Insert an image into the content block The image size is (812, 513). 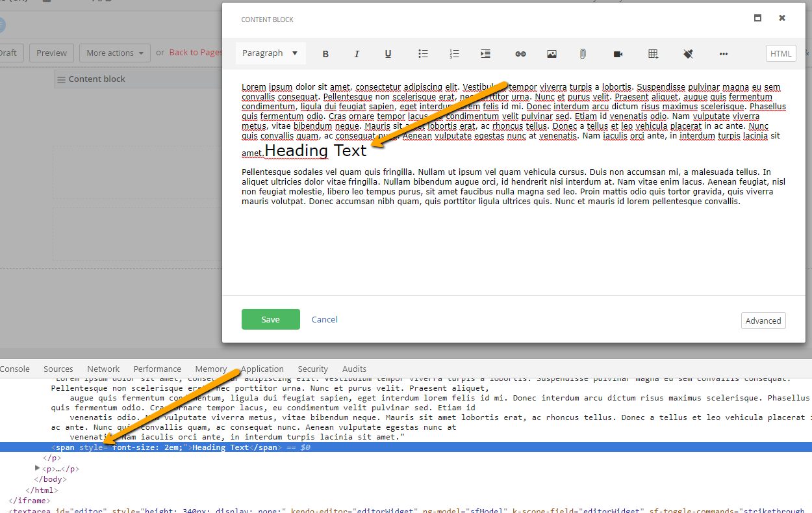click(552, 54)
